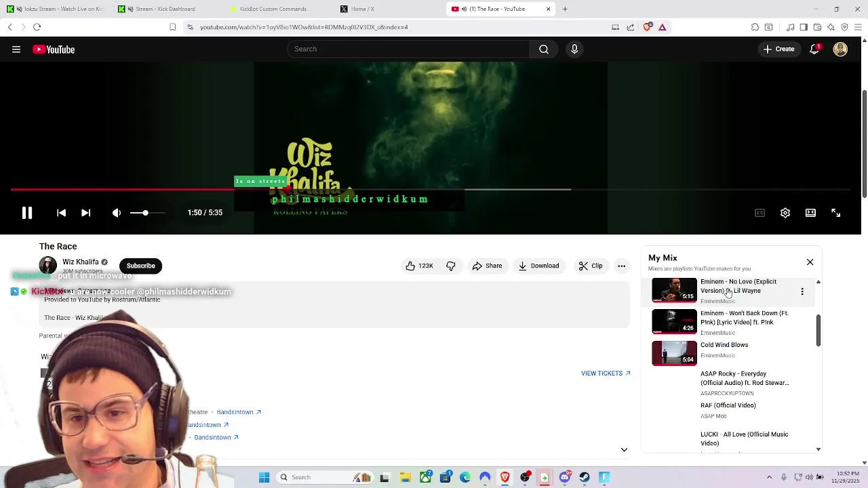Open browser share icon in address bar
This screenshot has height=488, width=868.
[631, 27]
